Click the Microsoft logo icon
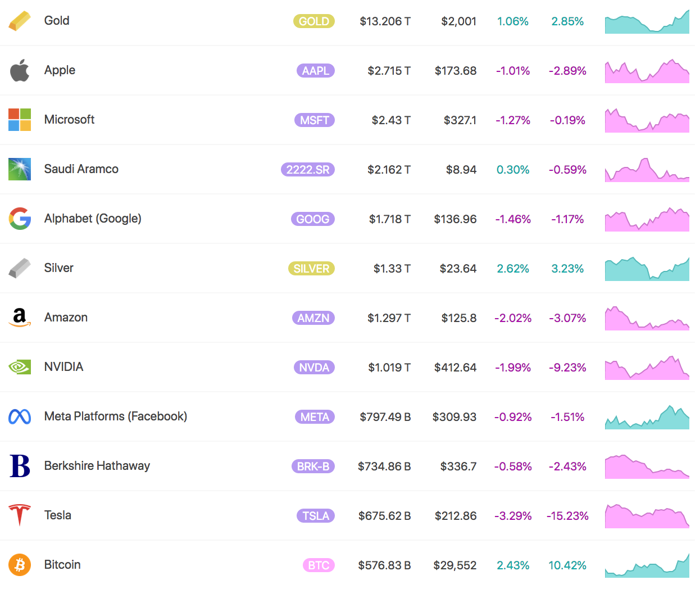This screenshot has width=700, height=589. (20, 120)
